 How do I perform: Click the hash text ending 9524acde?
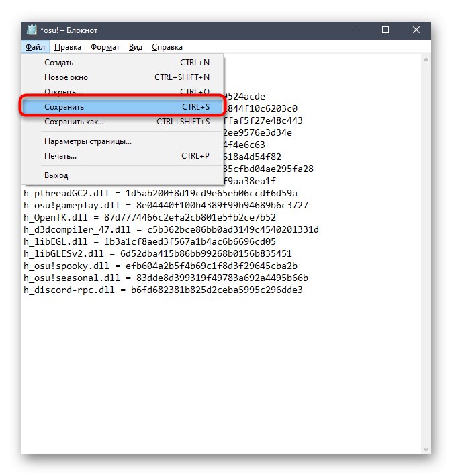(244, 97)
